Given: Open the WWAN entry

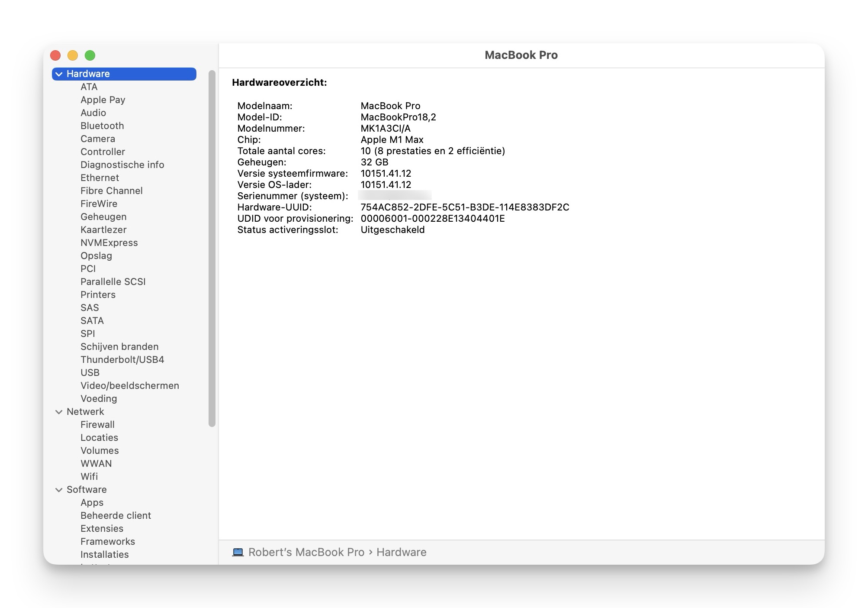Looking at the screenshot, I should tap(96, 464).
